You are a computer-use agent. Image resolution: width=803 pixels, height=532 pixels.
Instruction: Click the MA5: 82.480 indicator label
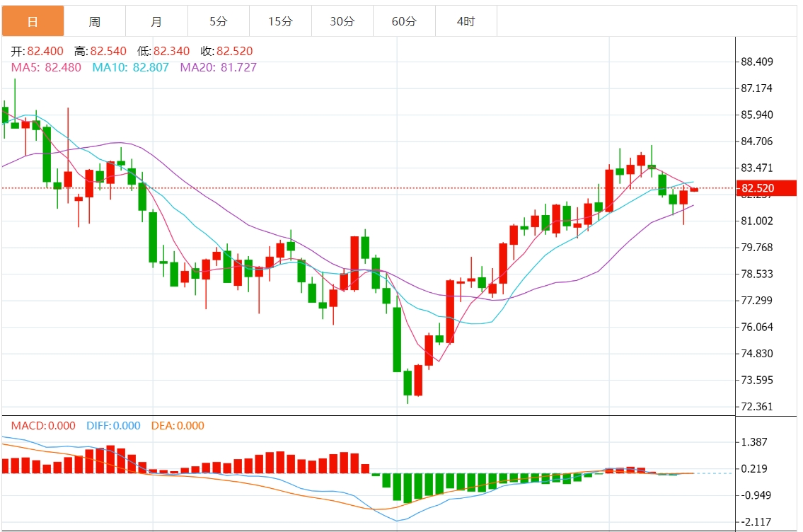[46, 68]
